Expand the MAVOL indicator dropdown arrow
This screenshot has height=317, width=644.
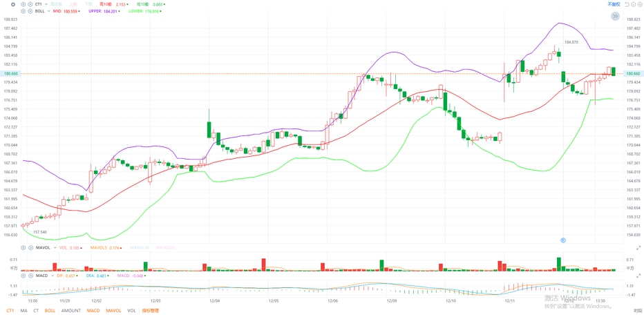click(x=55, y=248)
